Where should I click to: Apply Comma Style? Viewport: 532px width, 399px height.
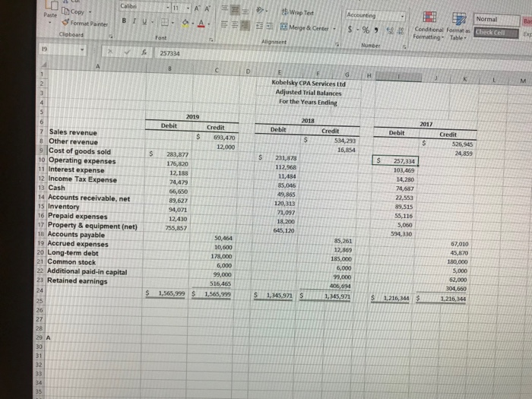pos(376,30)
